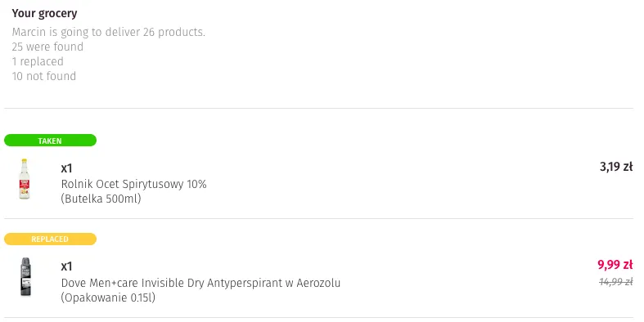Click the 3,19 zł price
Image resolution: width=644 pixels, height=322 pixels.
point(616,167)
